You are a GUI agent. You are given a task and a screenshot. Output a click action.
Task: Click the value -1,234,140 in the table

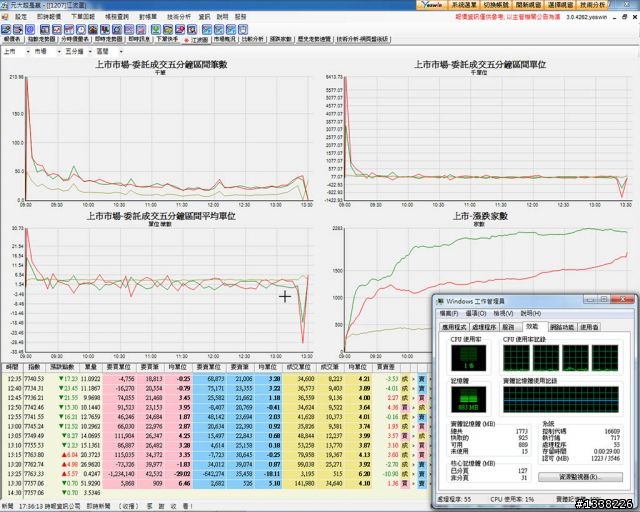[x=122, y=474]
